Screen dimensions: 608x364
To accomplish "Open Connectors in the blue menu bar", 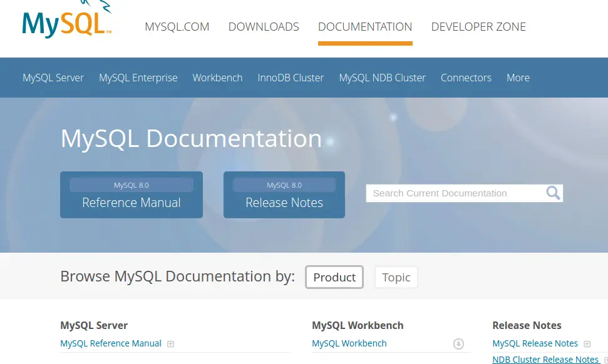I will point(466,78).
